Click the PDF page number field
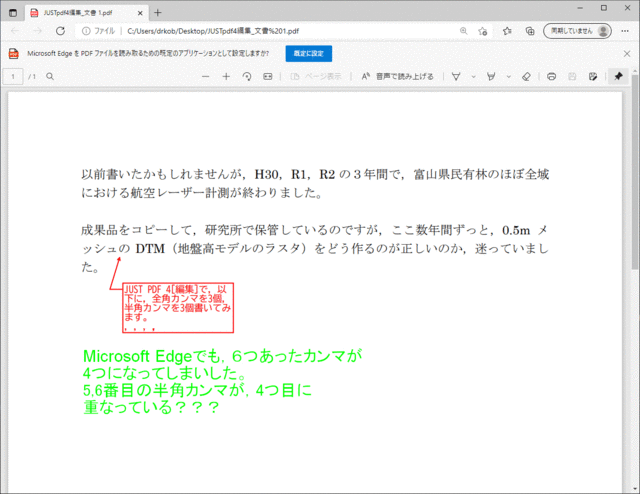This screenshot has height=494, width=640. coord(13,76)
